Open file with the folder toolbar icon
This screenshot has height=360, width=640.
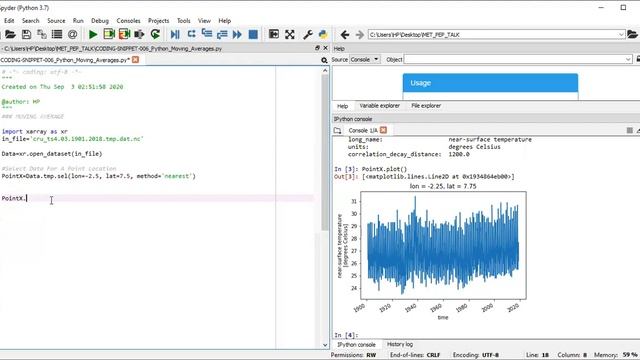[x=10, y=34]
